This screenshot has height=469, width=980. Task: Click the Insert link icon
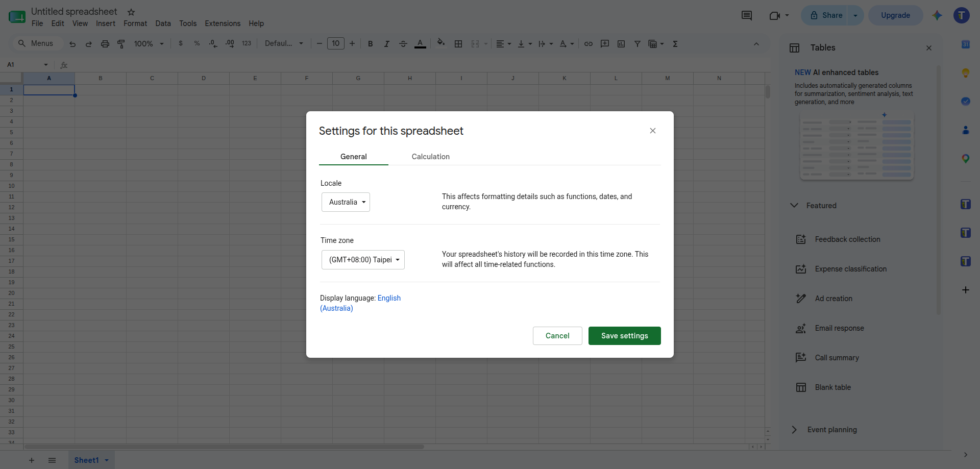(589, 44)
